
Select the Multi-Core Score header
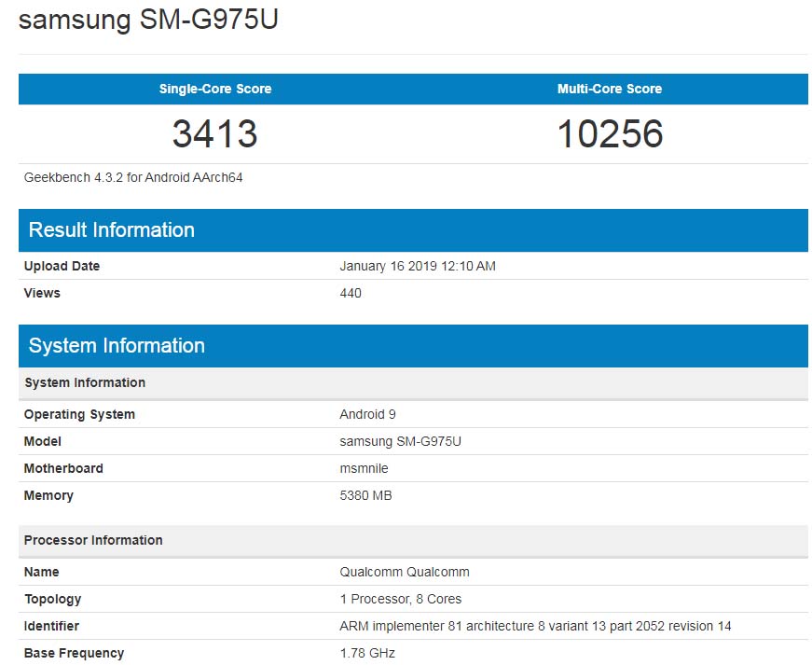(610, 89)
